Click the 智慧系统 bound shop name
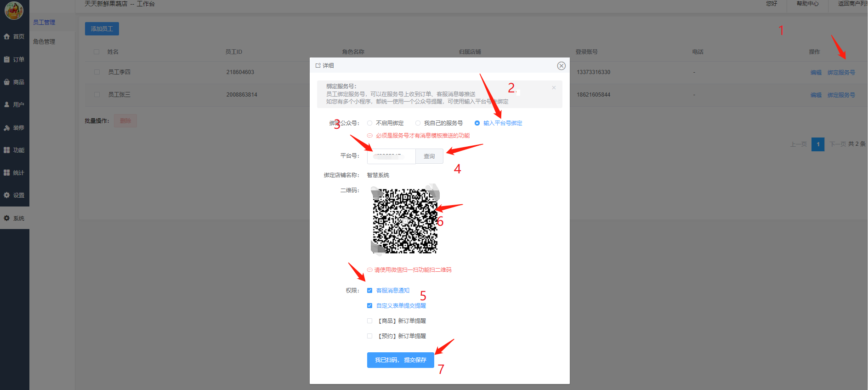This screenshot has height=390, width=868. pos(378,175)
